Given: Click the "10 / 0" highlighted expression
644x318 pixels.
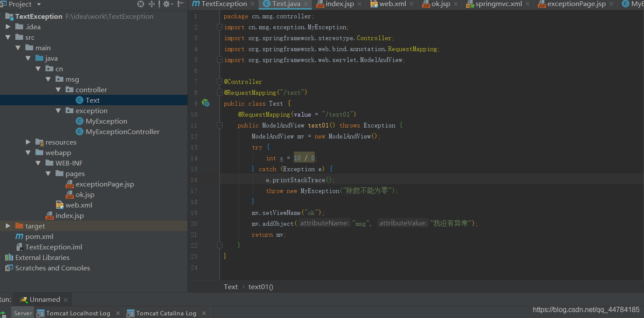Looking at the screenshot, I should pos(304,158).
